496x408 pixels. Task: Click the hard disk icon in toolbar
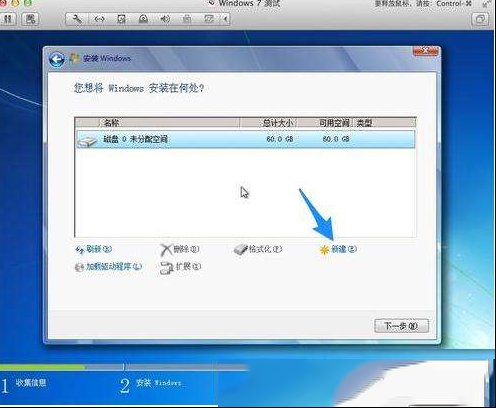point(121,19)
